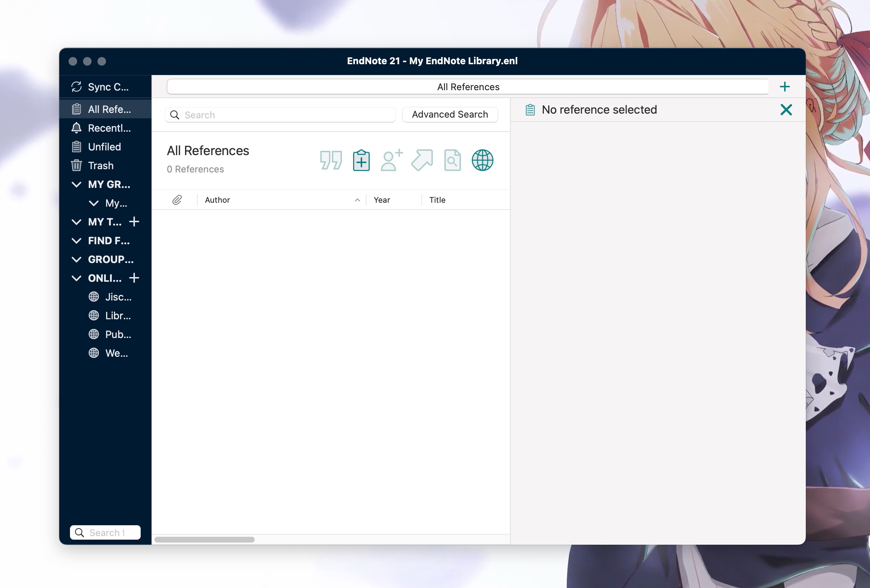Select Unfiled references group
870x588 pixels.
104,146
